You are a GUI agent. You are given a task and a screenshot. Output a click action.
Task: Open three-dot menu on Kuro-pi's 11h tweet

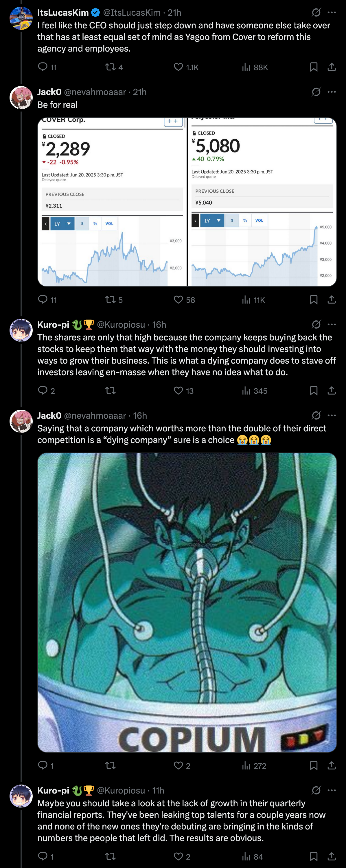[x=332, y=790]
